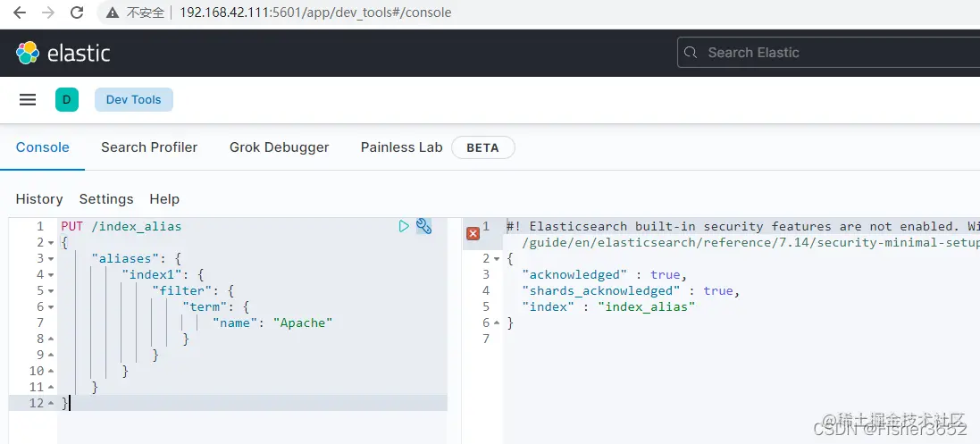Click fold arrow at request line 12

coord(51,404)
